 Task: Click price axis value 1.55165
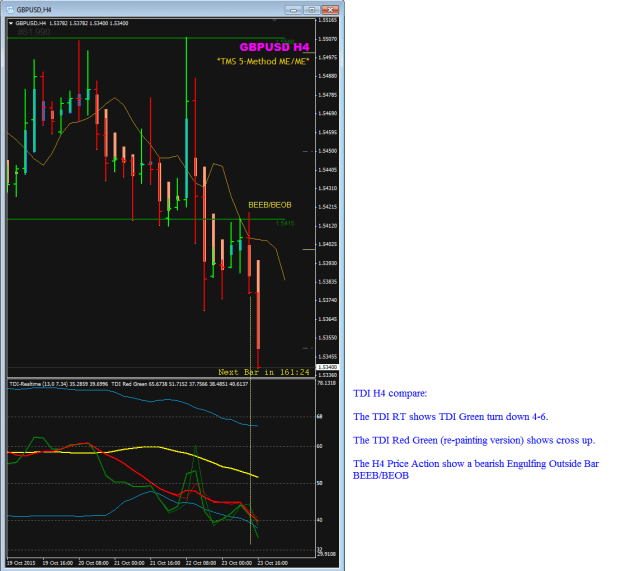(328, 20)
